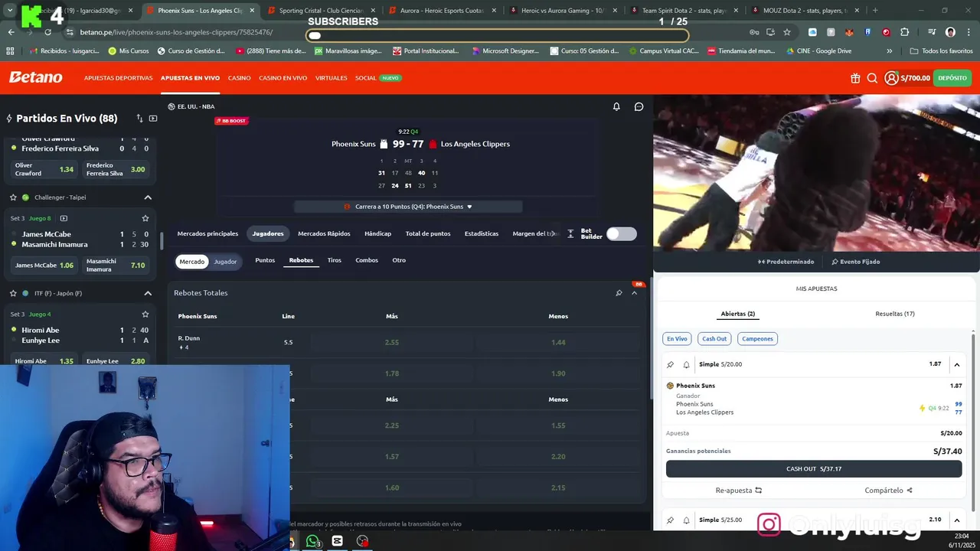Open the Todos los favoritos folder
Viewport: 980px width, 551px height.
point(941,51)
